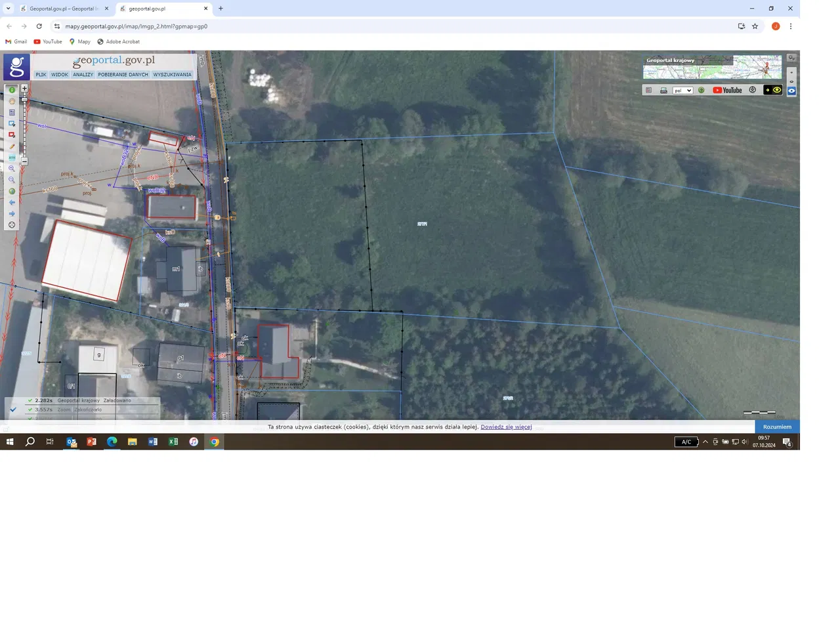Select the green info identify tool

[x=12, y=90]
